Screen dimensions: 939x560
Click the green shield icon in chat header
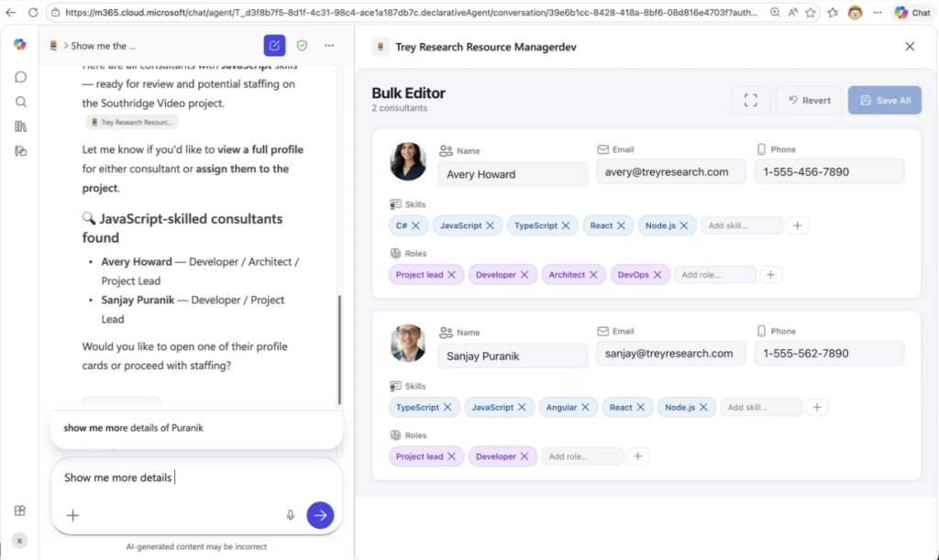point(302,46)
